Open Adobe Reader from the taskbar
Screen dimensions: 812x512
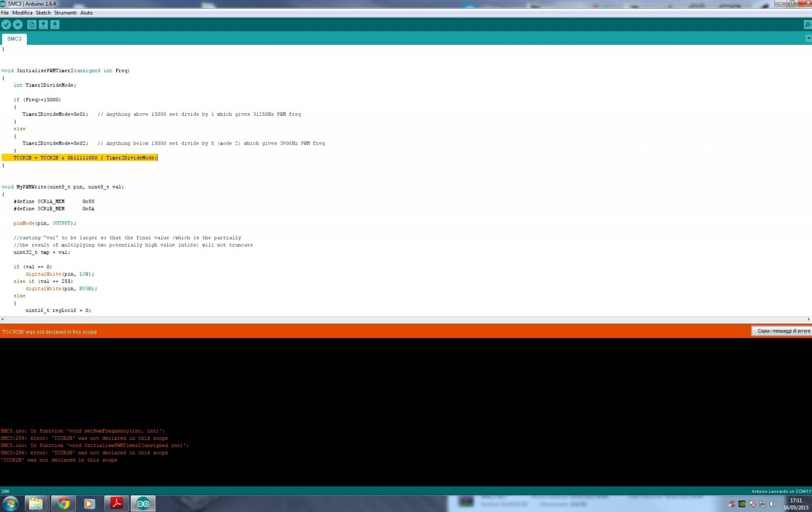(117, 504)
